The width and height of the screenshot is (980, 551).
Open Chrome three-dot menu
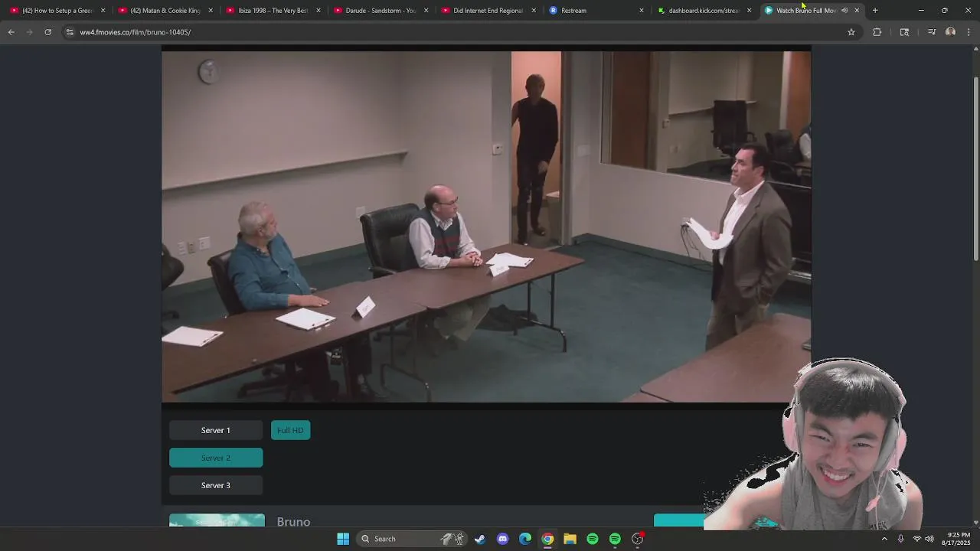click(969, 32)
